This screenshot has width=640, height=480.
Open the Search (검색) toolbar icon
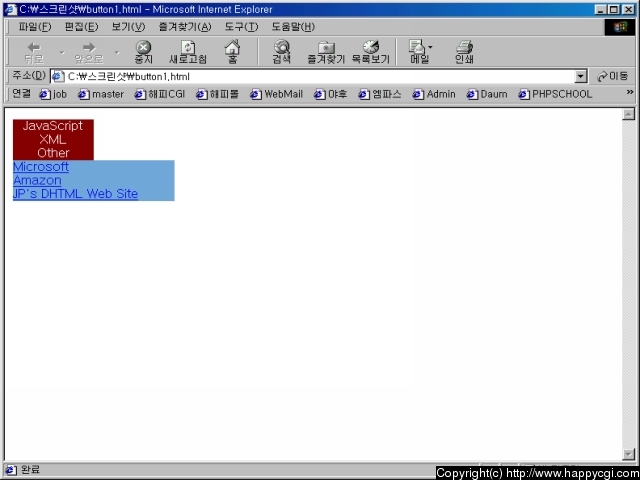282,52
